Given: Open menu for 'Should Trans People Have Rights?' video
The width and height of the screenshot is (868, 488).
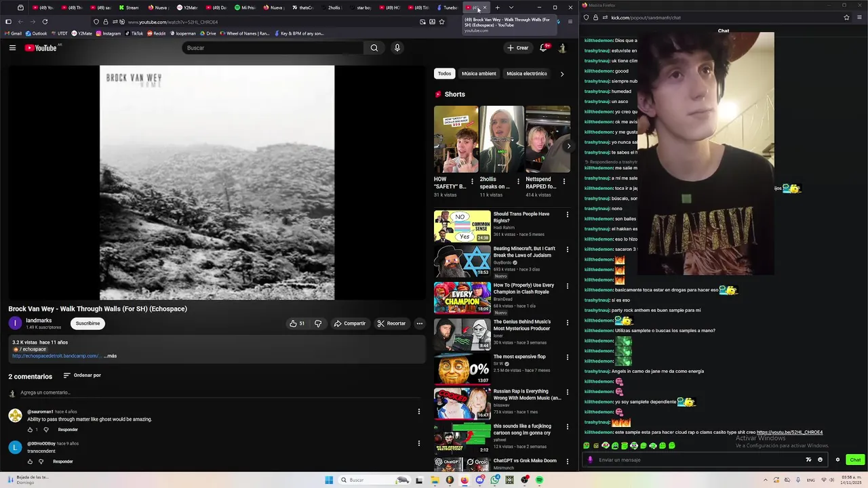Looking at the screenshot, I should pos(567,215).
